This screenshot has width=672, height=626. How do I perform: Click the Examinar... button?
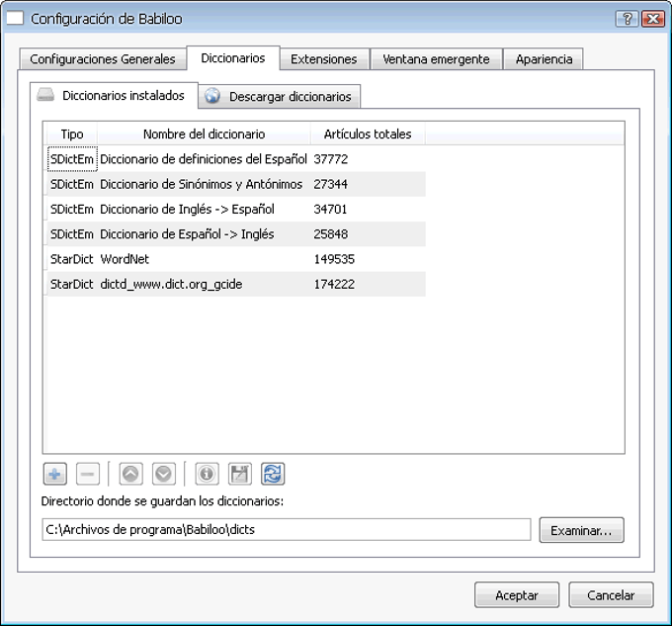[581, 530]
